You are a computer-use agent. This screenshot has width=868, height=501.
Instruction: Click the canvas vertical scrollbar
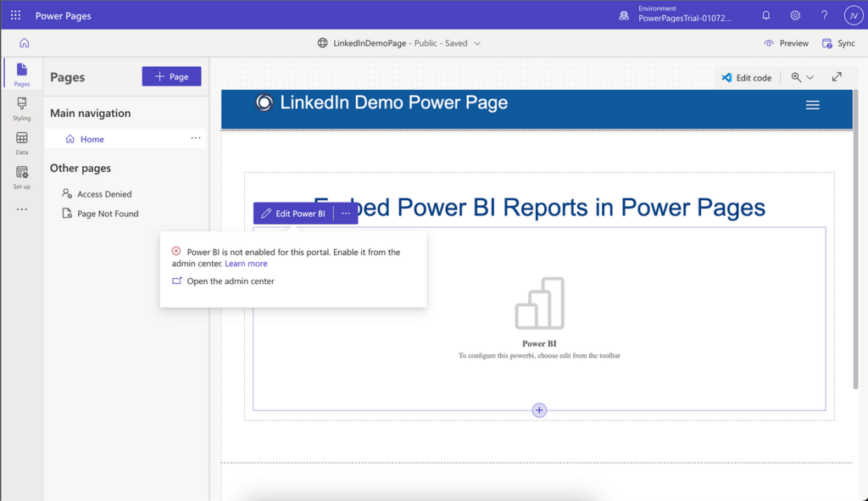pos(856,239)
